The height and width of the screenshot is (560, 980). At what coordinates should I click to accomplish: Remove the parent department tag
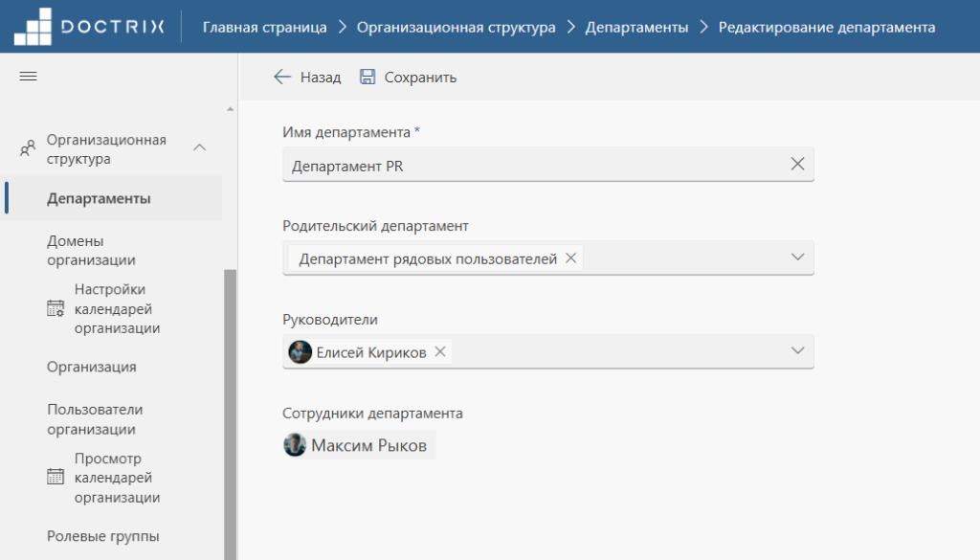pos(570,258)
